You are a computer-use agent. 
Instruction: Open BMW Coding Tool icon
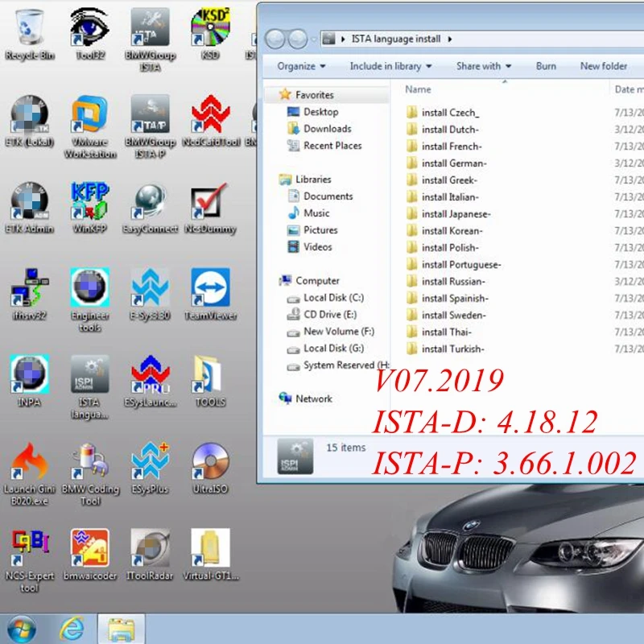(90, 475)
